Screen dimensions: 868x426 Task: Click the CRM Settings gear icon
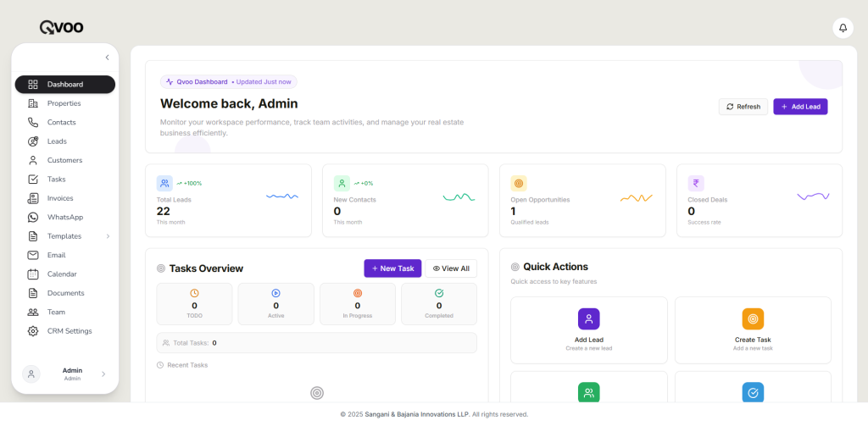point(33,331)
